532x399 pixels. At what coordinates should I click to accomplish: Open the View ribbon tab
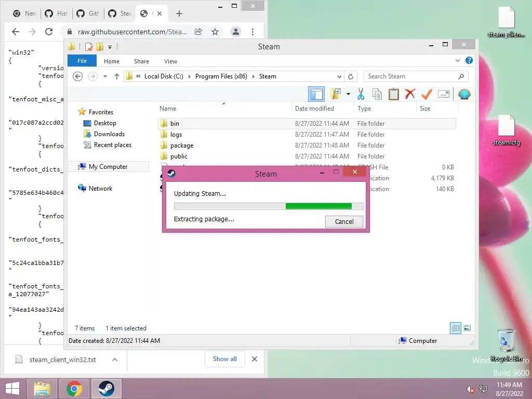pyautogui.click(x=170, y=61)
